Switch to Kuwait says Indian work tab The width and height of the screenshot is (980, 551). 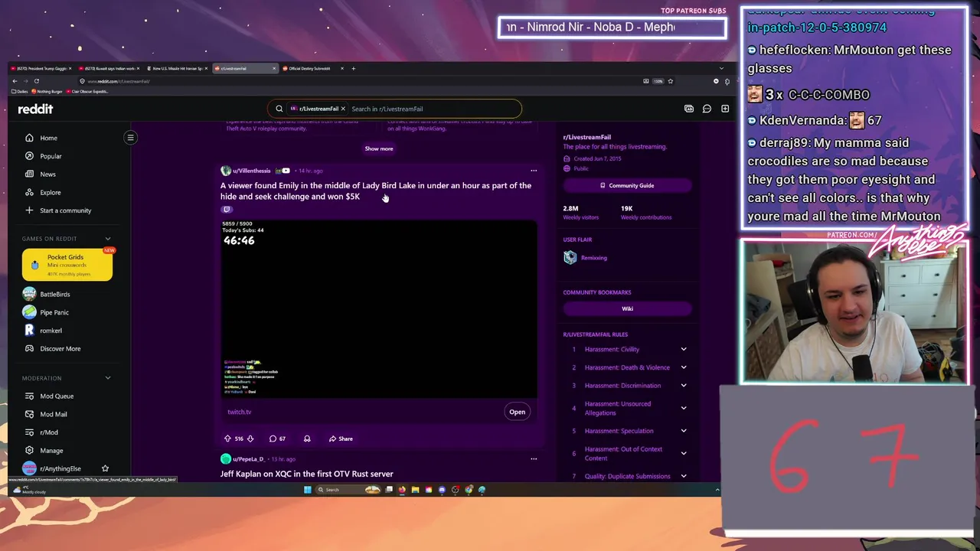pyautogui.click(x=109, y=68)
